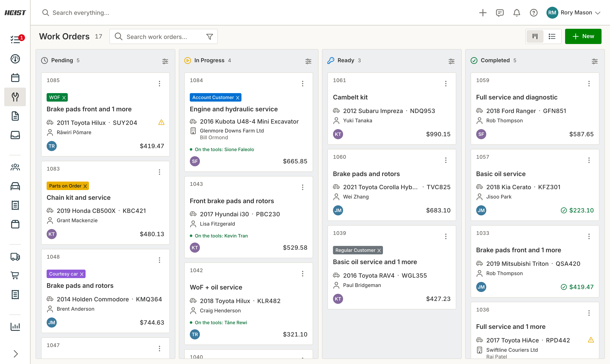The height and width of the screenshot is (364, 610).
Task: Remove Courtesy car tag from order 1048
Action: [82, 274]
